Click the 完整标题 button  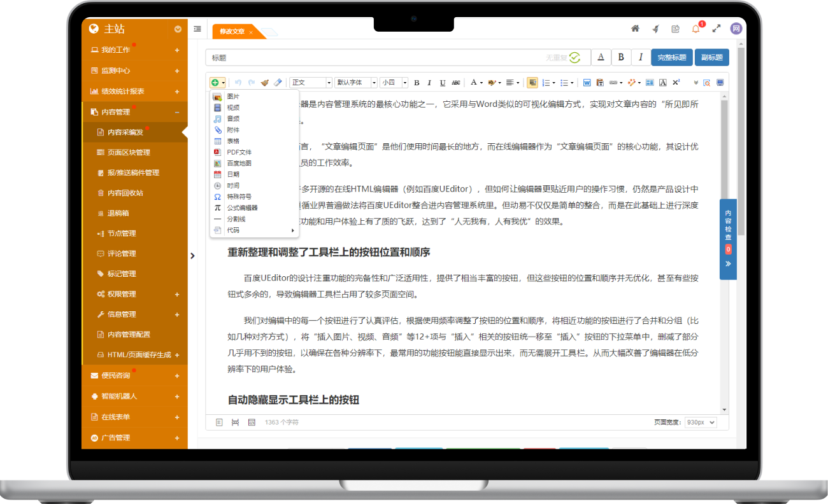[x=671, y=57]
